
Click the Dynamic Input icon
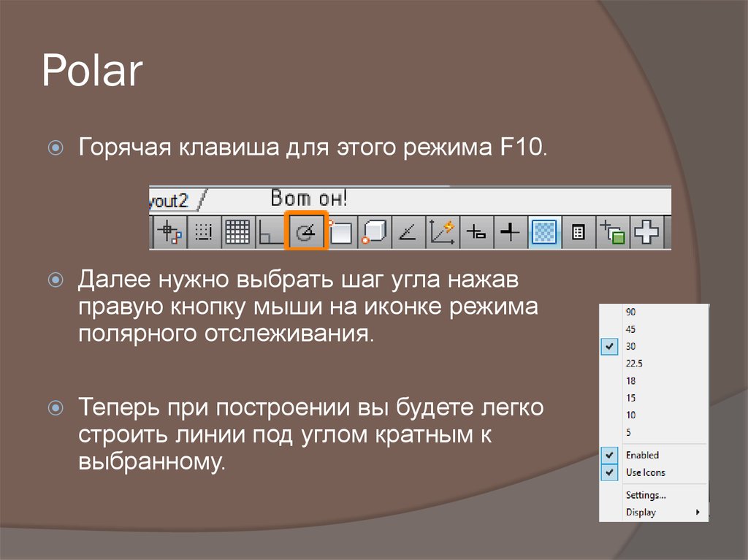[x=476, y=233]
